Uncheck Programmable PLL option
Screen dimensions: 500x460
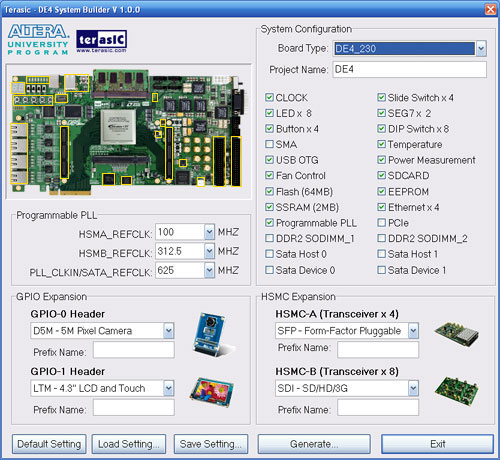(x=269, y=223)
